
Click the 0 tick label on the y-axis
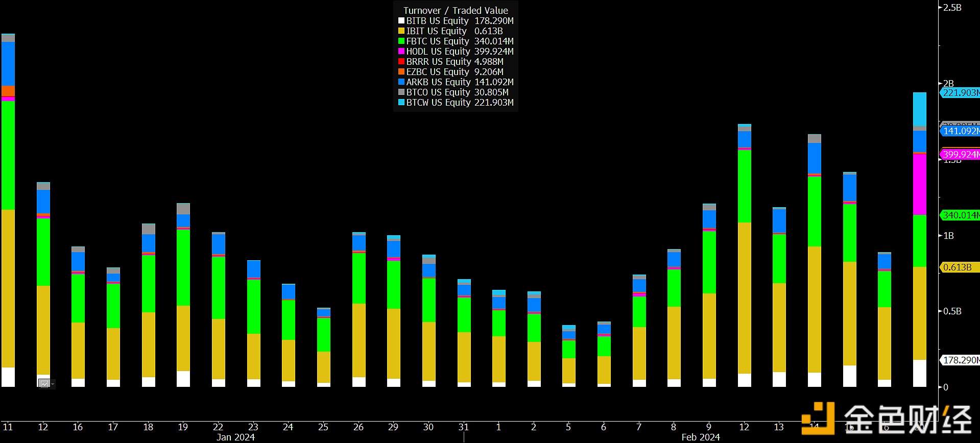946,387
